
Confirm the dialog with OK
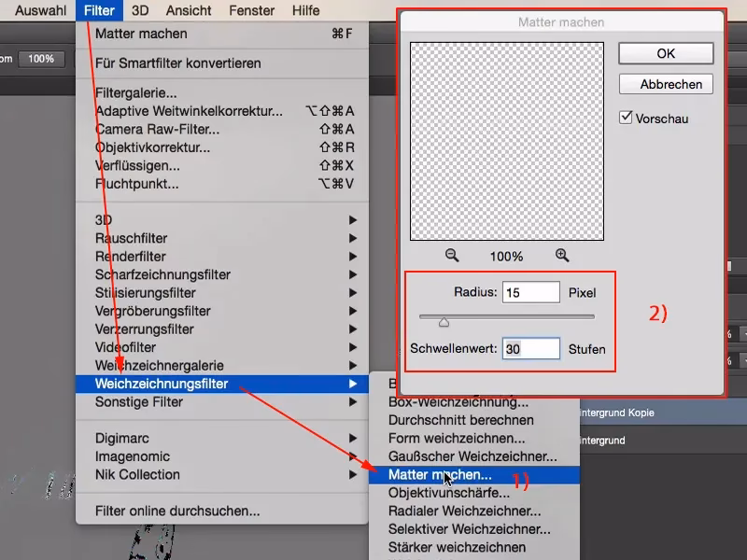tap(665, 53)
